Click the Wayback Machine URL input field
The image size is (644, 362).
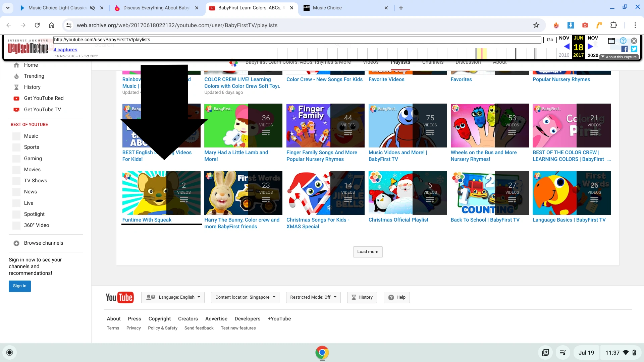click(297, 40)
